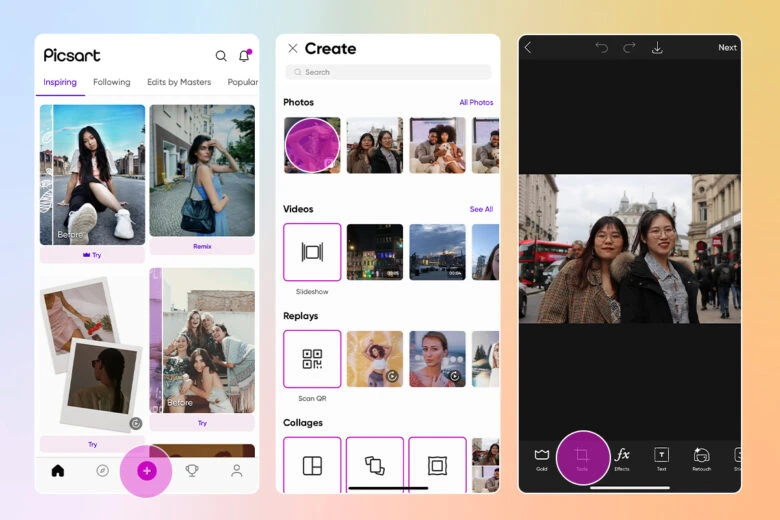The height and width of the screenshot is (520, 780).
Task: Close the Create screen
Action: click(292, 48)
